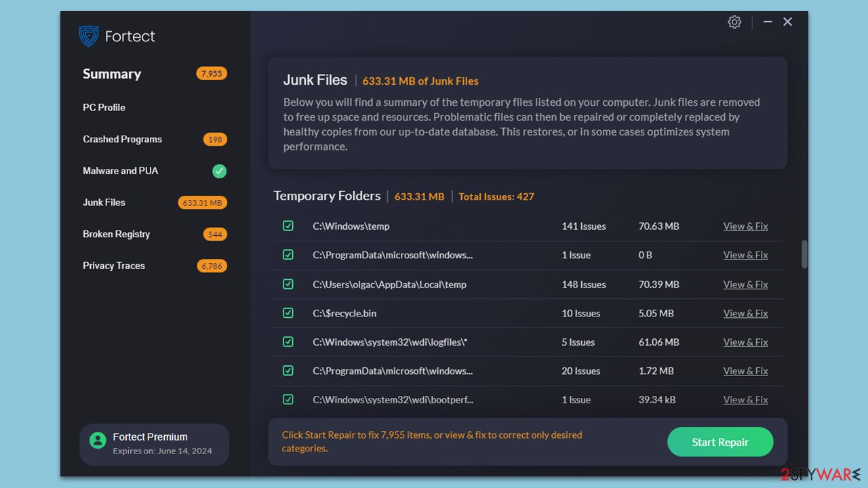
Task: View & Fix the ProgramData 20 Issues row
Action: [745, 371]
